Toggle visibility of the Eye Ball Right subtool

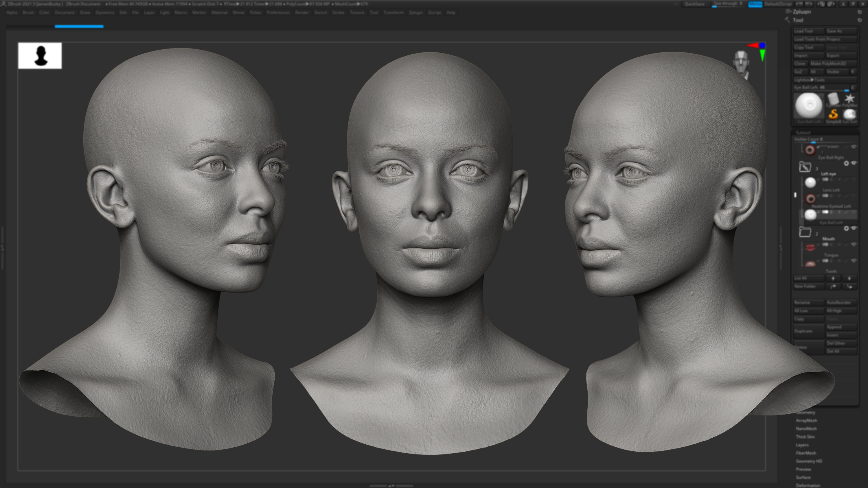854,147
